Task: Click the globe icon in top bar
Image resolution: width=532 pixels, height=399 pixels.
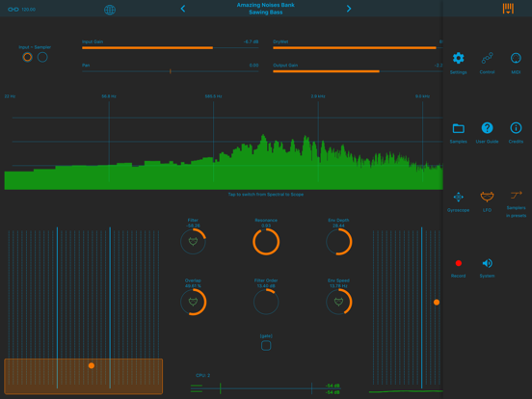Action: point(110,10)
